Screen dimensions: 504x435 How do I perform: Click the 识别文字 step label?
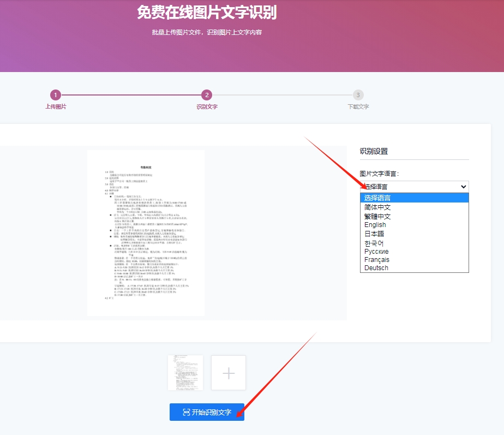pyautogui.click(x=207, y=106)
